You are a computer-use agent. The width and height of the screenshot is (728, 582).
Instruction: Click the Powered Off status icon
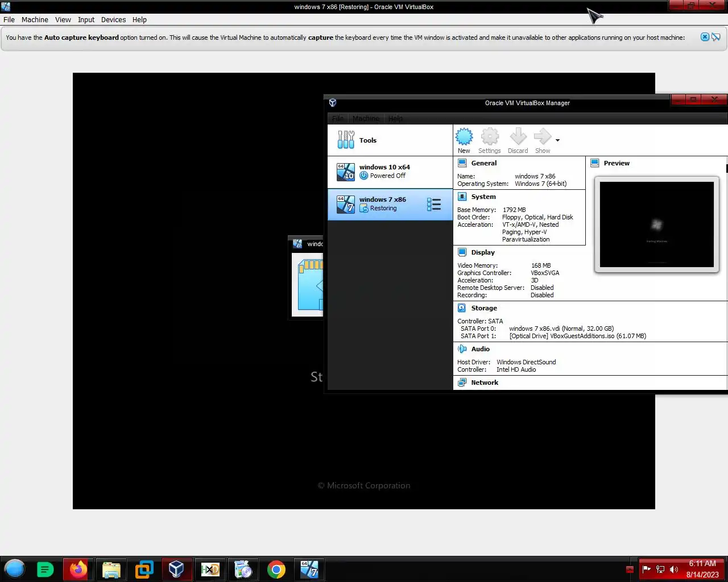tap(364, 176)
